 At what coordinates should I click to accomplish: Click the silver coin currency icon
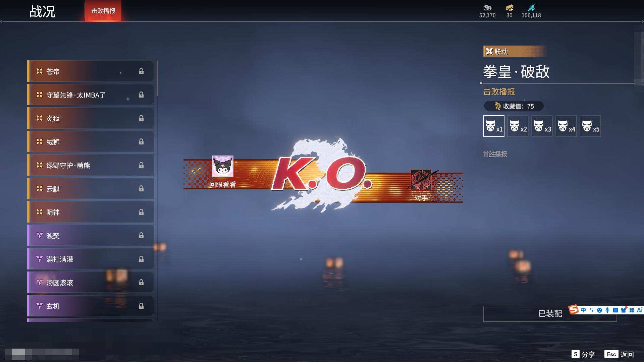487,8
